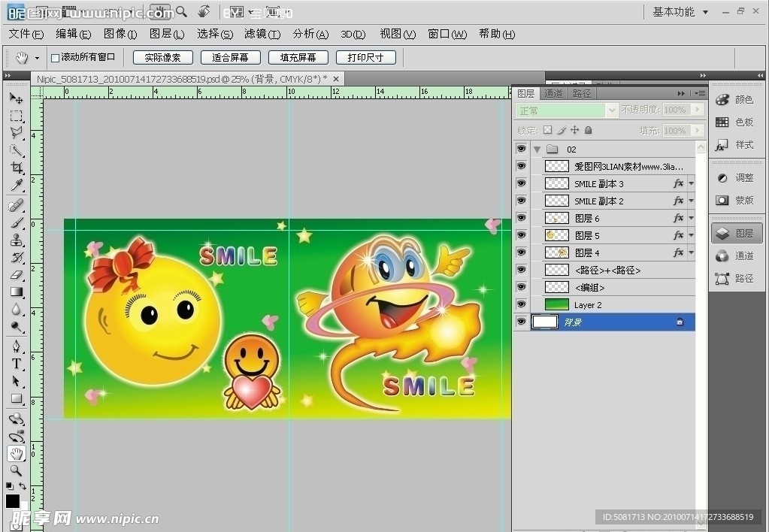Open the Layers panel options menu

coord(701,93)
